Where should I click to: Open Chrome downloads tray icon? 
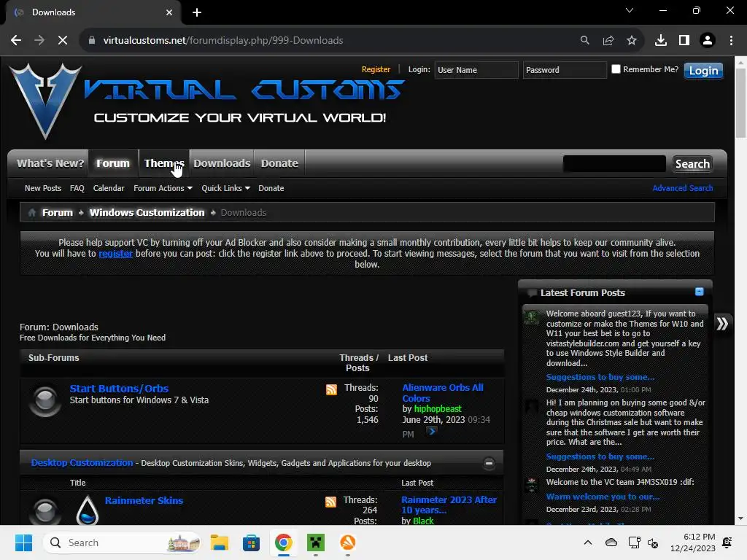[661, 41]
